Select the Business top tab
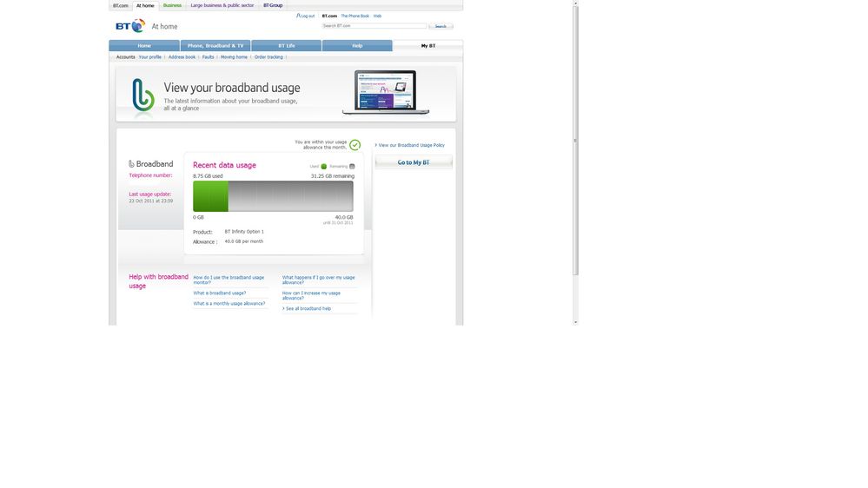Image resolution: width=868 pixels, height=488 pixels. tap(172, 5)
